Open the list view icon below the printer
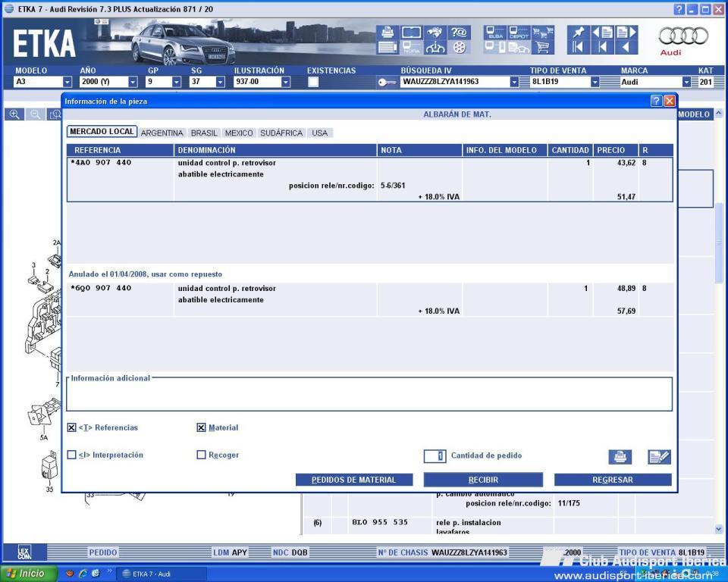The height and width of the screenshot is (582, 728). click(x=388, y=47)
